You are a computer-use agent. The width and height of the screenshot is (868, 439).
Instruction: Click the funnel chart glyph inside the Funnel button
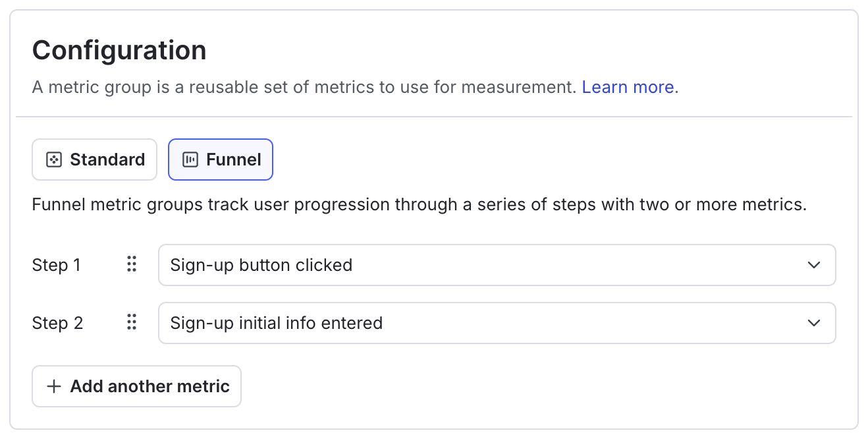tap(191, 159)
